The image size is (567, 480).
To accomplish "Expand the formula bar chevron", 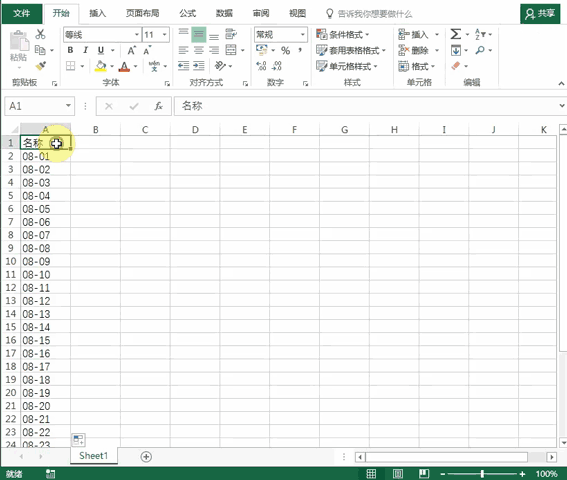I will (x=562, y=106).
